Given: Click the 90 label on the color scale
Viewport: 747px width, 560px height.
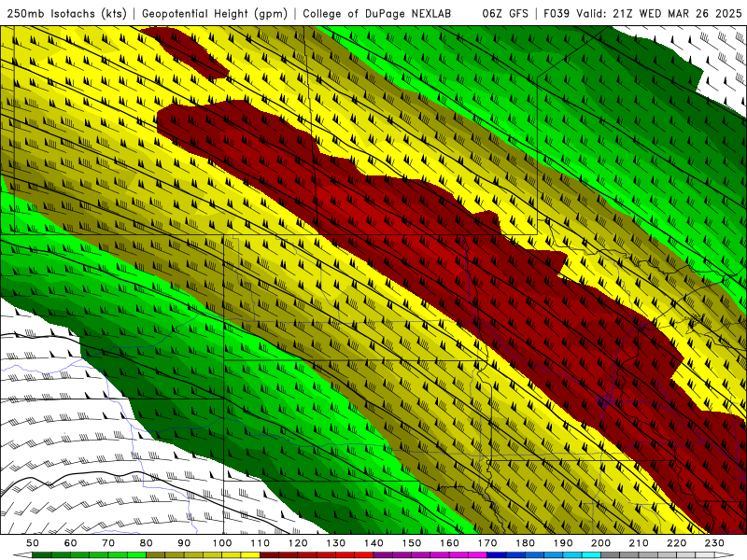Looking at the screenshot, I should coord(184,543).
